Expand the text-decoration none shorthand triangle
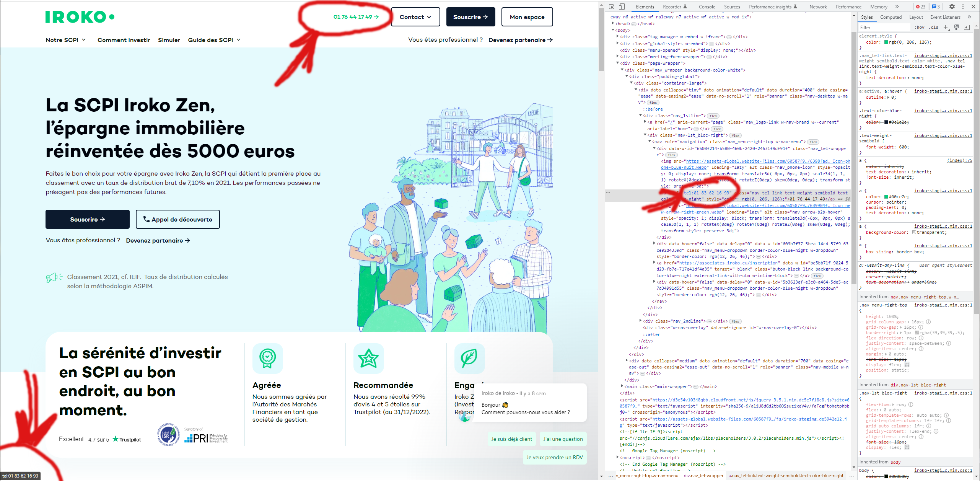 (908, 78)
